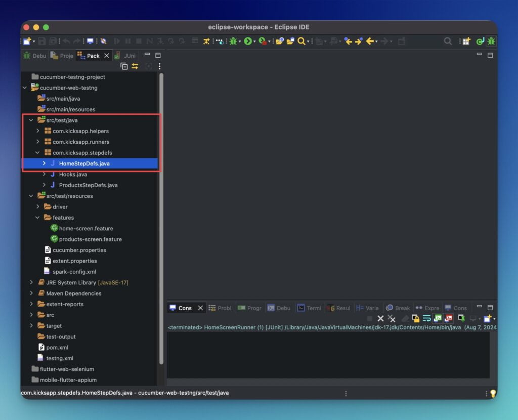Click the gray quick-access search magnifier
518x420 pixels.
(448, 41)
